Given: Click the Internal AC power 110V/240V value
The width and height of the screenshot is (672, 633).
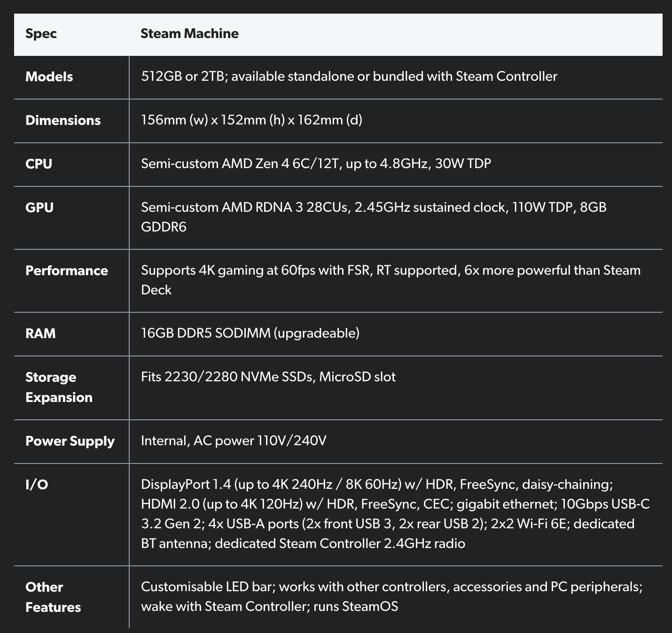Looking at the screenshot, I should pos(234,441).
